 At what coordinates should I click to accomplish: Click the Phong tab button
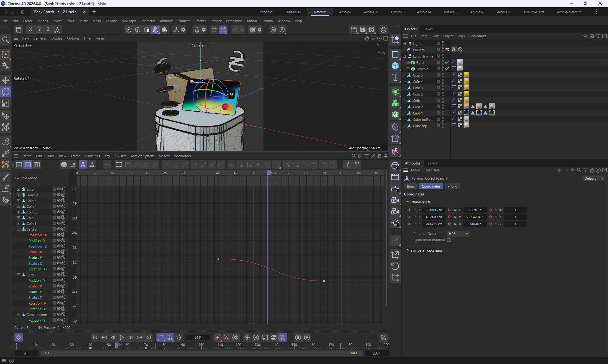[452, 186]
